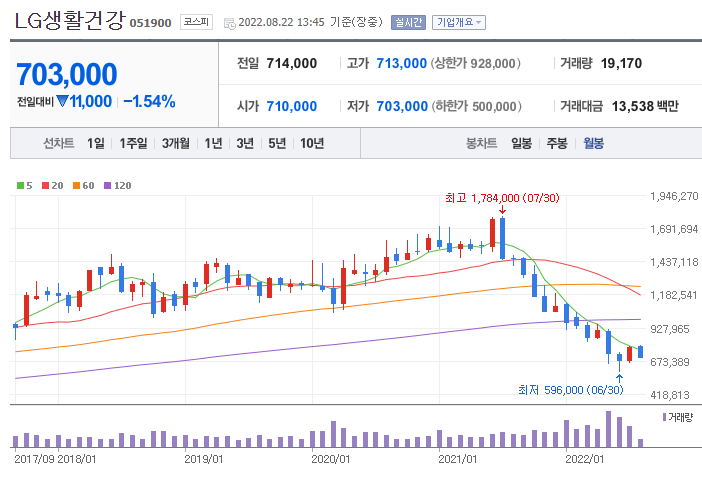Viewport: 702px width, 481px height.
Task: Click the 전일 value 714,000
Action: [x=291, y=64]
